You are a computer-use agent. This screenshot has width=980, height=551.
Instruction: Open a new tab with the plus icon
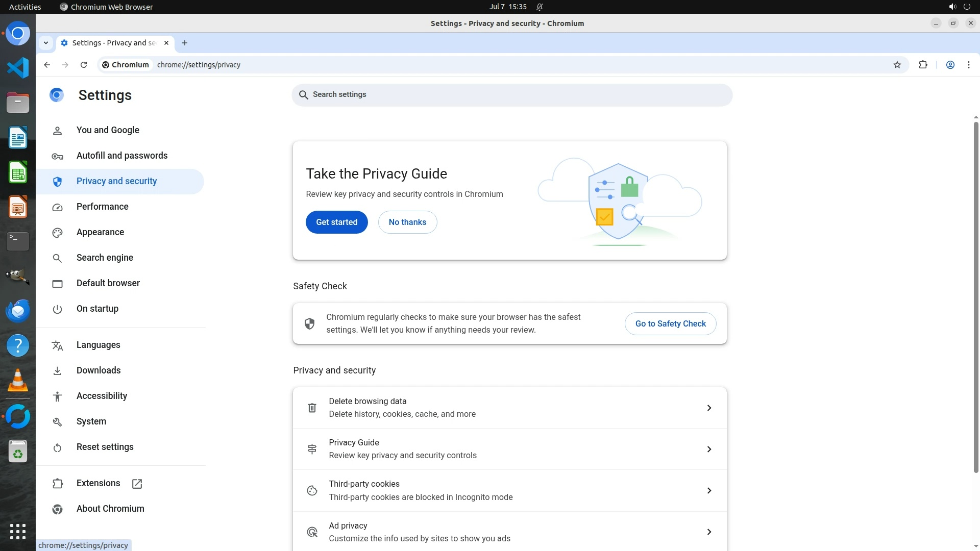click(x=185, y=43)
